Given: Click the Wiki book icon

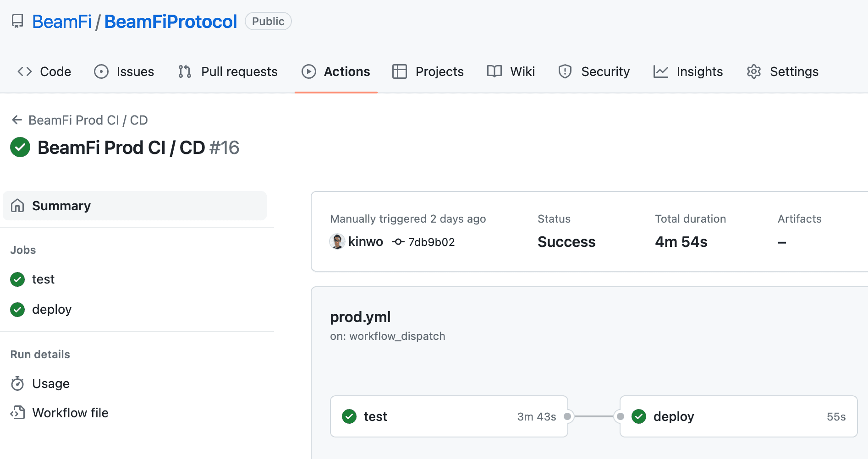Looking at the screenshot, I should point(494,71).
